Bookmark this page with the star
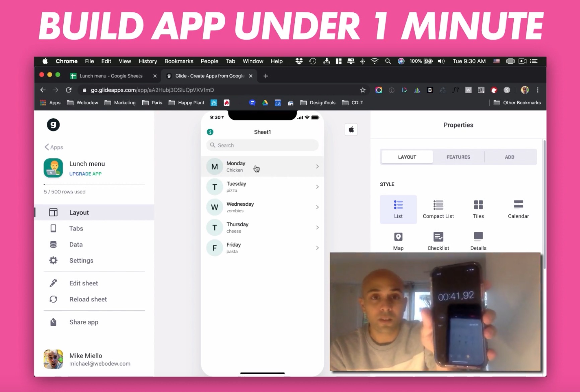 pyautogui.click(x=363, y=90)
